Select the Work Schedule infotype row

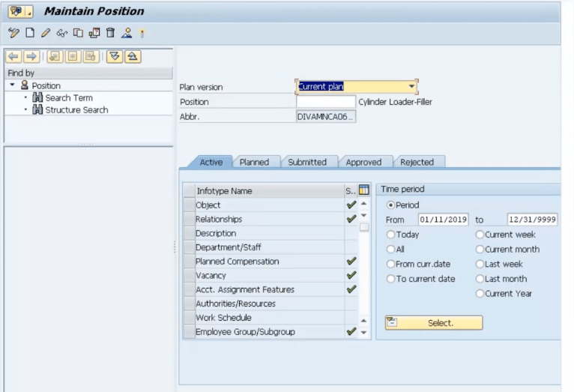point(270,318)
